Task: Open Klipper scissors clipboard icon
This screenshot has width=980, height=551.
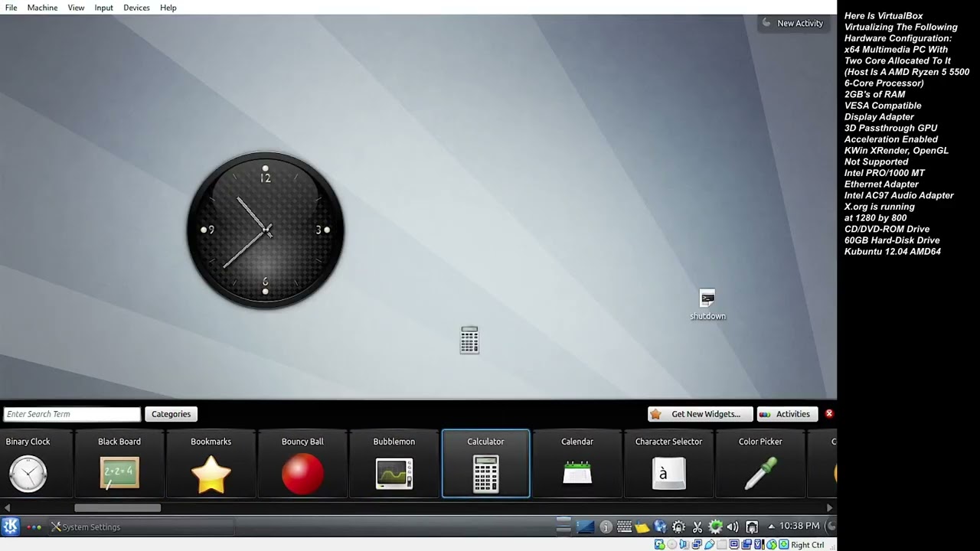Action: click(697, 527)
